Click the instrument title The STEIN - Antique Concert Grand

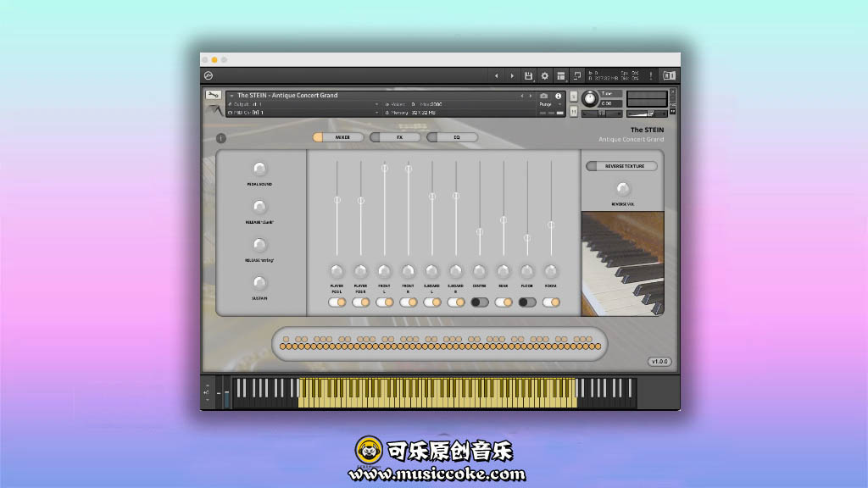287,95
